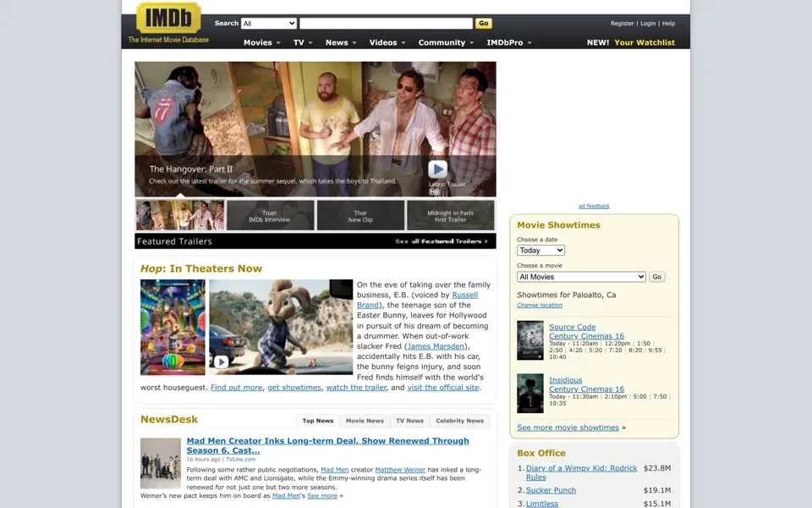
Task: Click the search text field
Action: click(387, 24)
